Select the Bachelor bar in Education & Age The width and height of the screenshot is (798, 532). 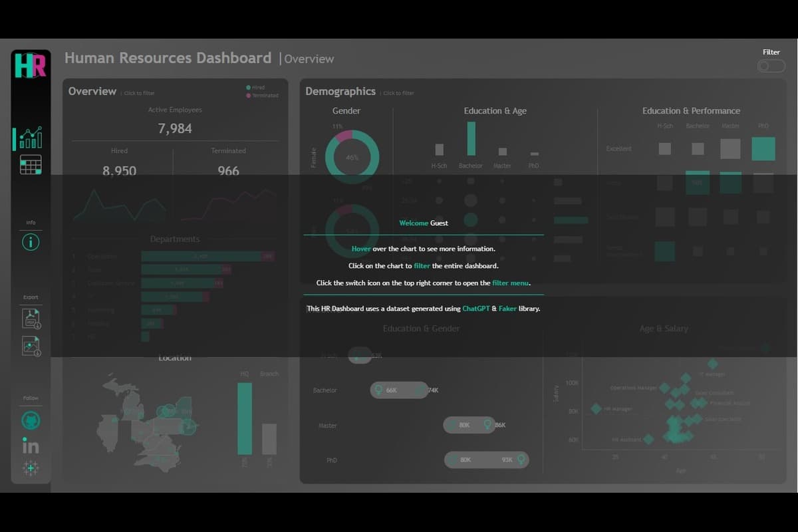pos(471,140)
